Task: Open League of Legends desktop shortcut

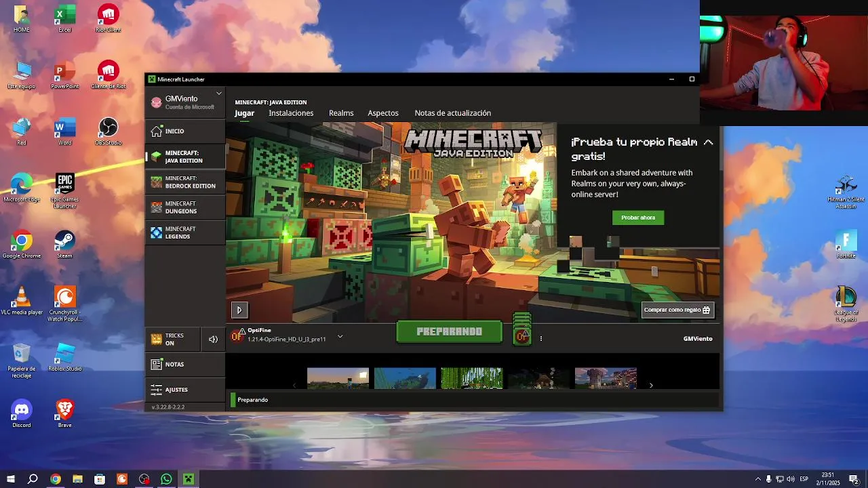Action: pos(846,303)
